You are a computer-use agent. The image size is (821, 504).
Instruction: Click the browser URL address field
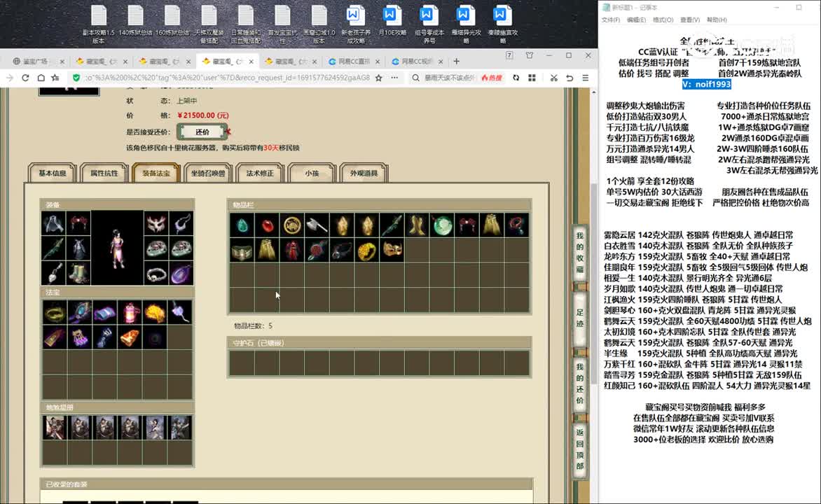pos(228,78)
